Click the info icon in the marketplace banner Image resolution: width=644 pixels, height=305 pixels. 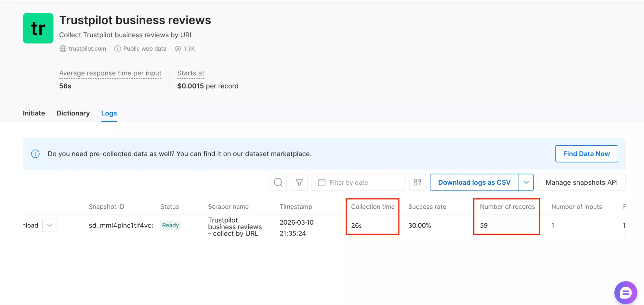point(35,154)
